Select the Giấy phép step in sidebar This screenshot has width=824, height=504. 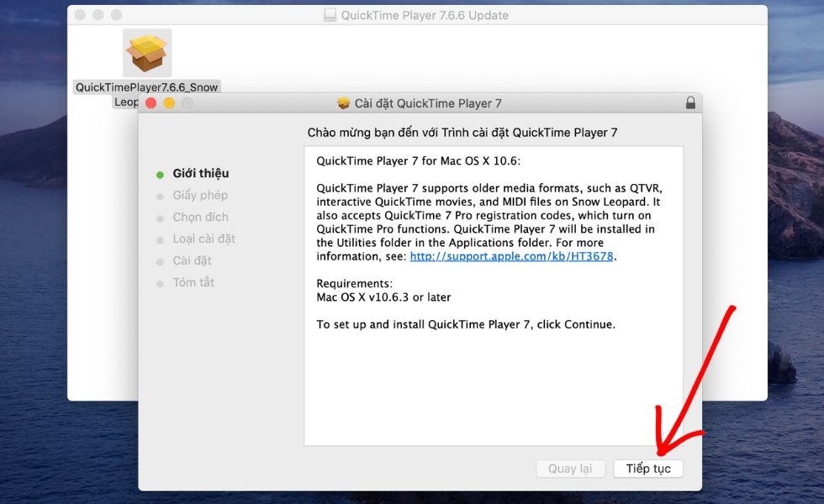tap(199, 195)
